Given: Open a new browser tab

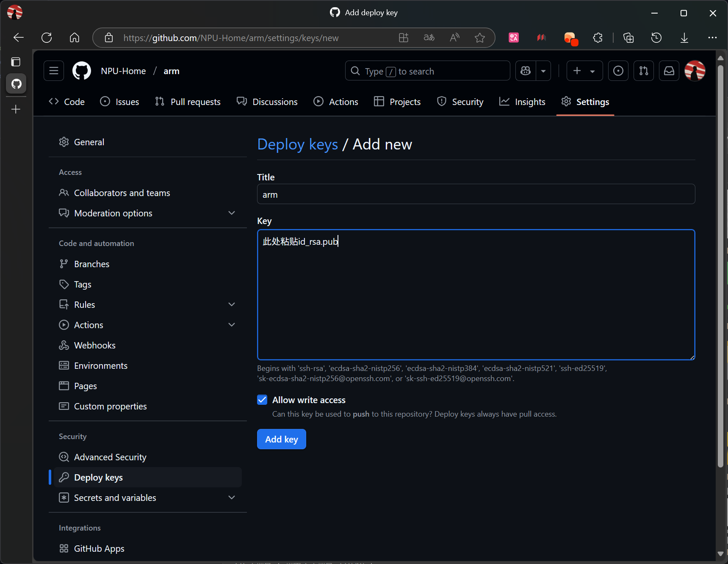Looking at the screenshot, I should pyautogui.click(x=16, y=109).
